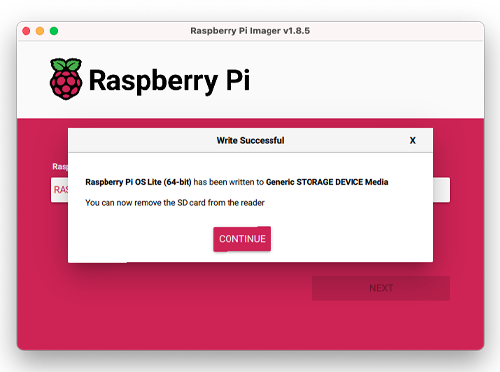Viewport: 500px width, 372px height.
Task: Click the partially hidden device selection button
Action: (x=59, y=190)
